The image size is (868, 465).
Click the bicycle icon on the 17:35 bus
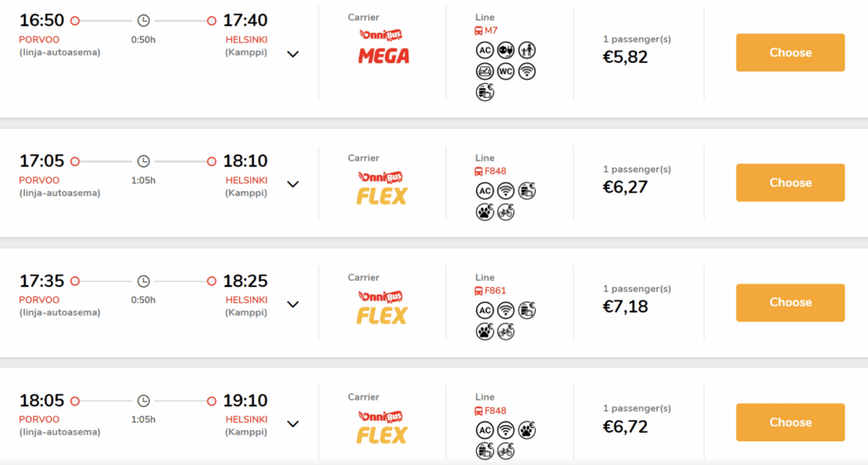(x=505, y=332)
